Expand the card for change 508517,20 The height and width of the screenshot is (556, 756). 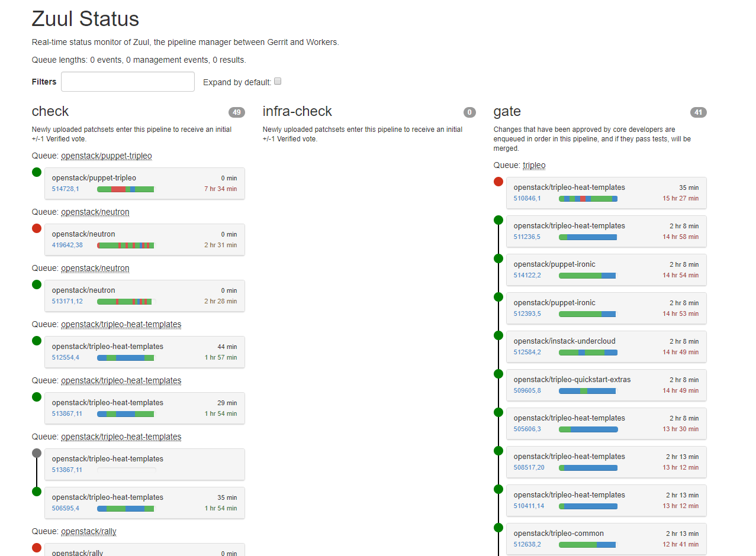[606, 462]
